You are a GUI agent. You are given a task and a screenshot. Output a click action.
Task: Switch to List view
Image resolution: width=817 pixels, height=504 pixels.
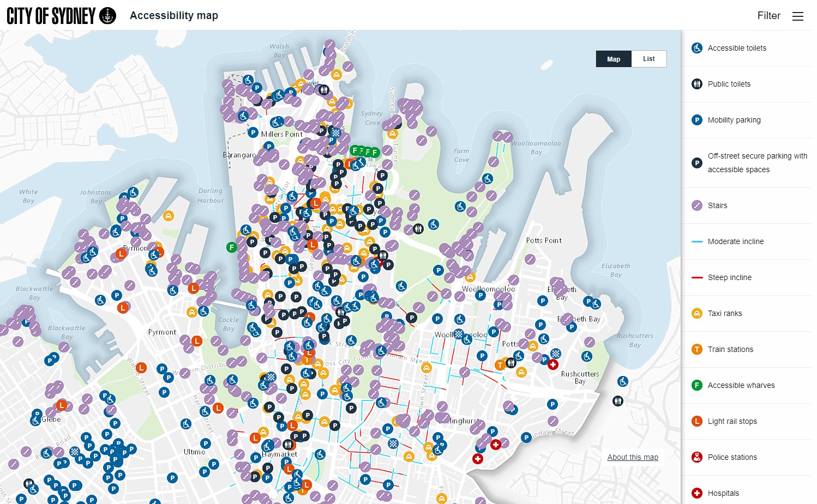pyautogui.click(x=648, y=58)
